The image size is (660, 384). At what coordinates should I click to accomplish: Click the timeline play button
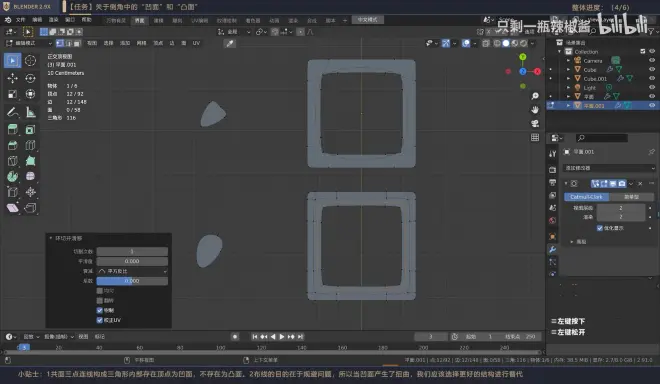click(282, 336)
